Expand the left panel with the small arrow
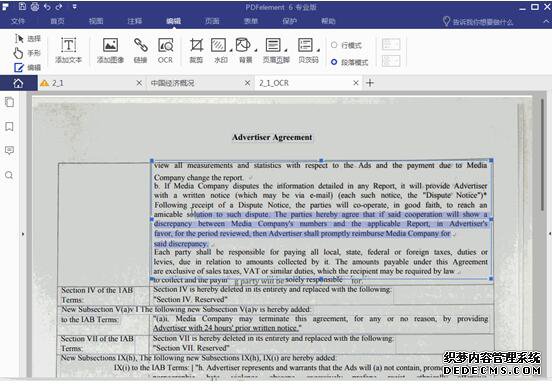552x385 pixels. [23, 234]
